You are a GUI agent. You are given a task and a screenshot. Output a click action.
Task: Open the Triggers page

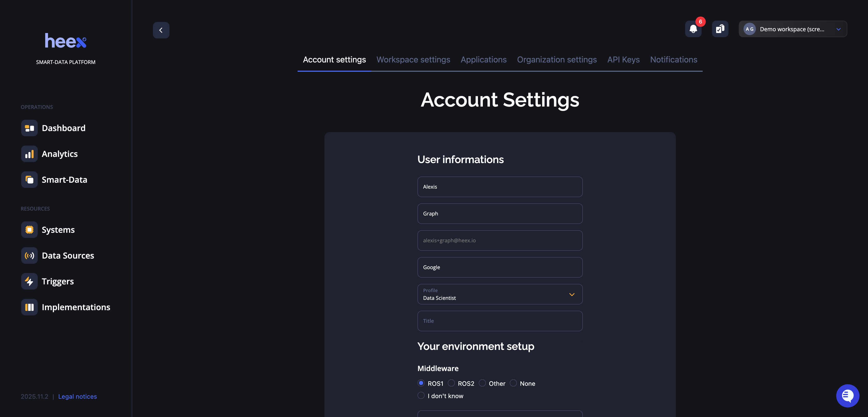[58, 281]
